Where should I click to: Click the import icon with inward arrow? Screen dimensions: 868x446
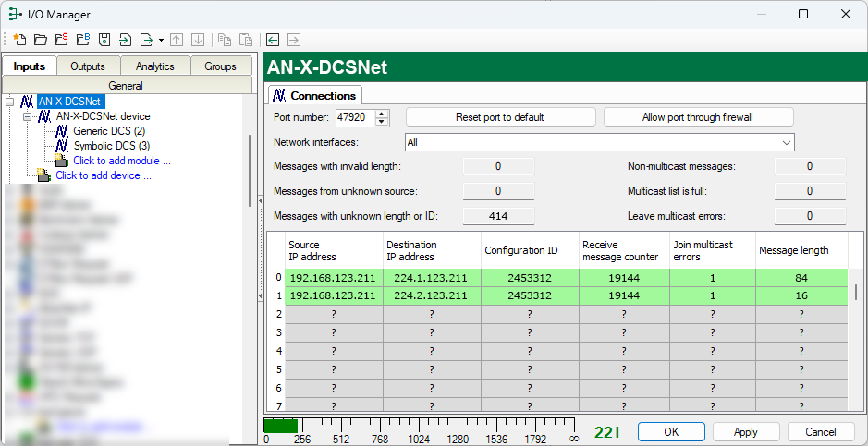(126, 40)
